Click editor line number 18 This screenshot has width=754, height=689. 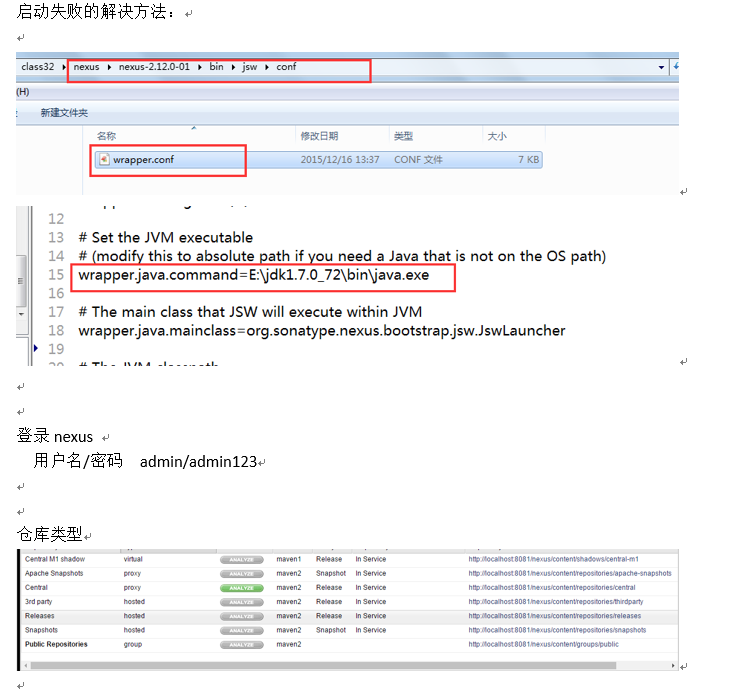56,331
